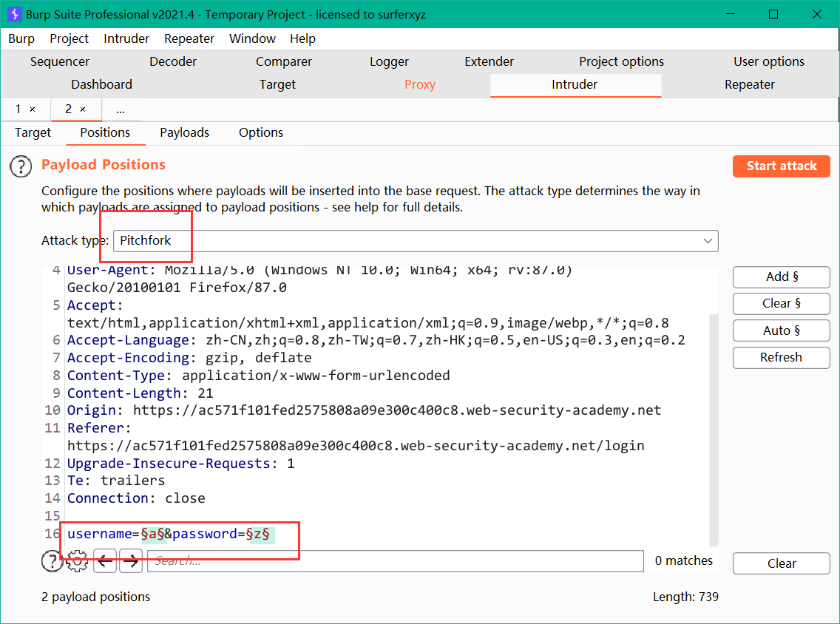The width and height of the screenshot is (840, 624).
Task: Click the Upgrade-Insecure-Requests header line
Action: (x=181, y=464)
